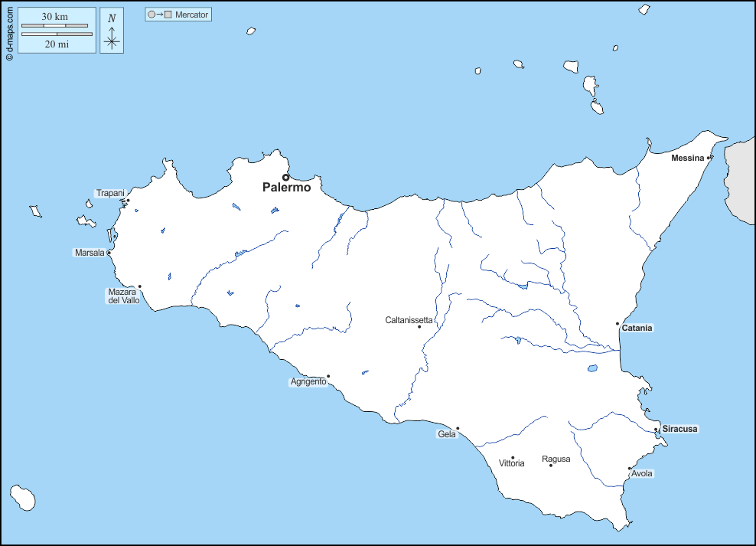Click the Mazara del Vallo dot marker
Image resolution: width=756 pixels, height=546 pixels.
click(x=139, y=286)
